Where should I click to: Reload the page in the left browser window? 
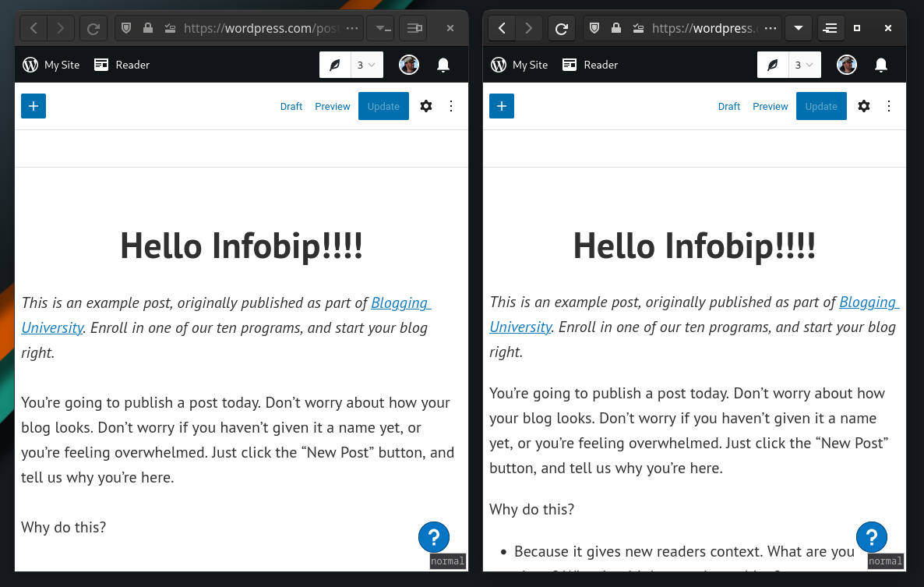coord(93,28)
